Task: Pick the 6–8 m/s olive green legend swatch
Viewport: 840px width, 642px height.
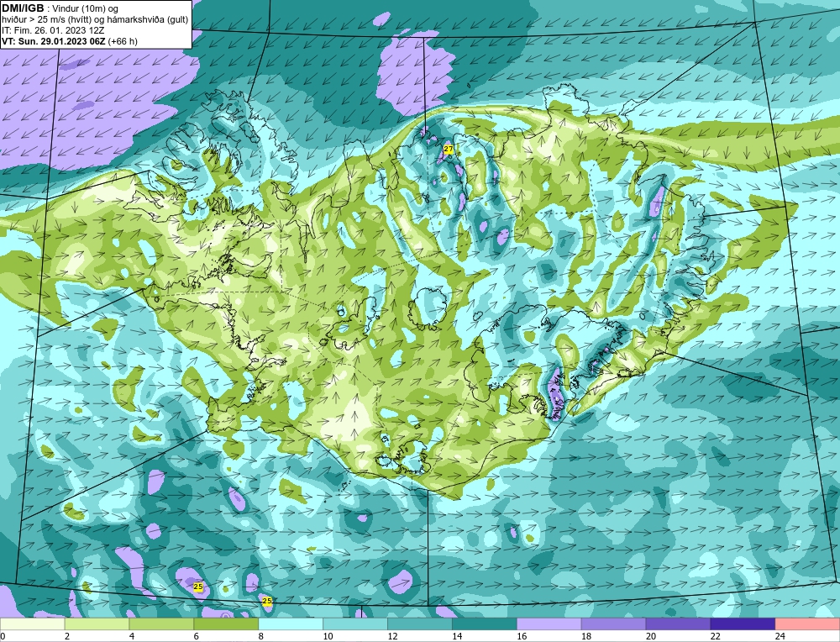Action: click(226, 624)
